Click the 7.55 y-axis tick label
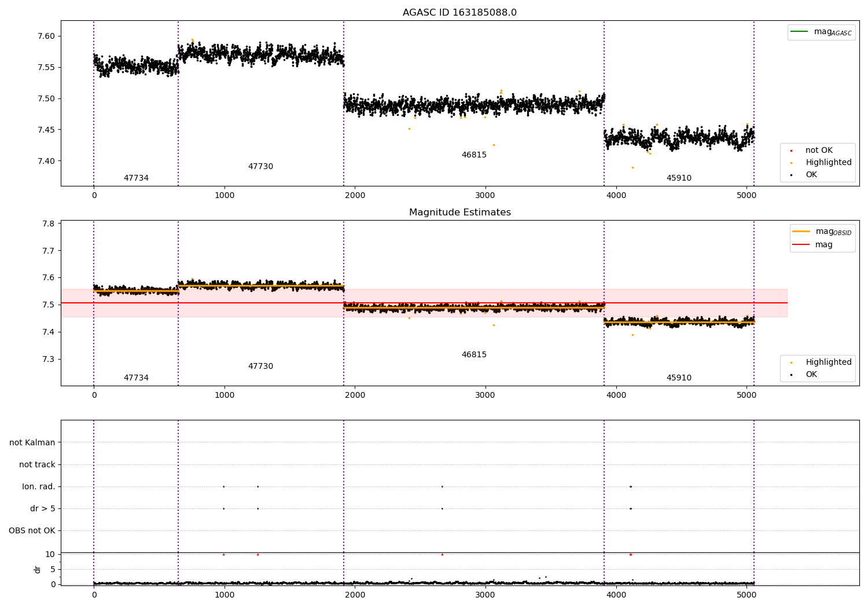 pos(46,67)
